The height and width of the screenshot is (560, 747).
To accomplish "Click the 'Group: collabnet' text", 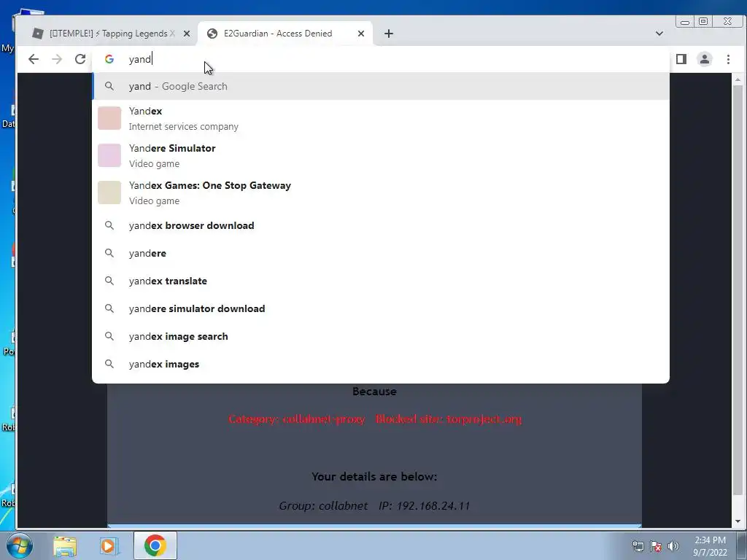I will pos(323,506).
